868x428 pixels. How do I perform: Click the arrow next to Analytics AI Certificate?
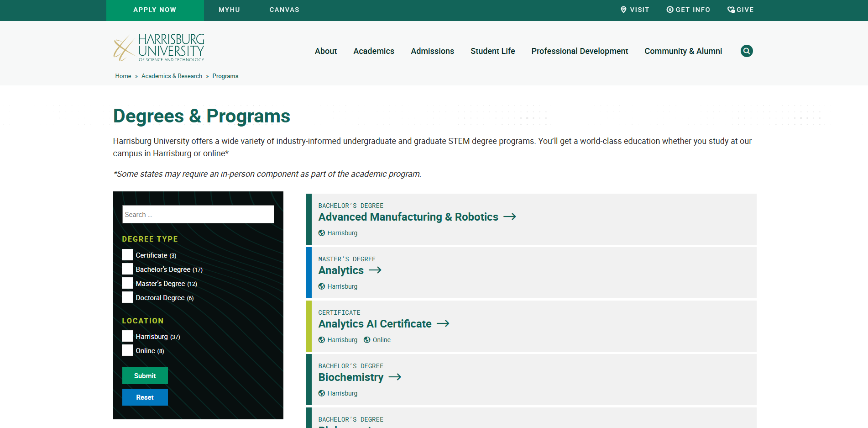click(x=443, y=323)
